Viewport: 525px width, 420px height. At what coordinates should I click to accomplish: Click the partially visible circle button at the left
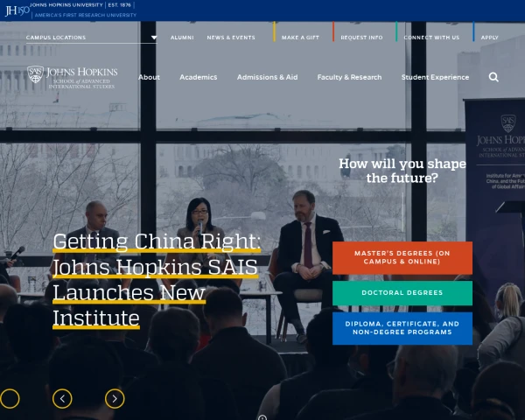[10, 399]
